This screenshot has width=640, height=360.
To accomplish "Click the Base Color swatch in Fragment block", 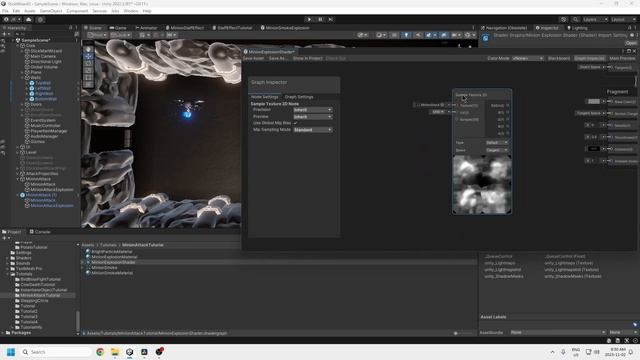I will (594, 101).
